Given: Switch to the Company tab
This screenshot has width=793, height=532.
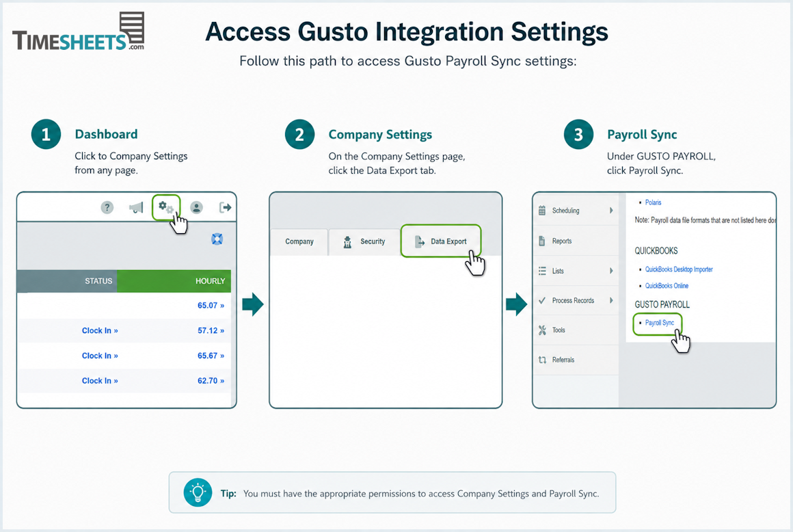Looking at the screenshot, I should [299, 242].
